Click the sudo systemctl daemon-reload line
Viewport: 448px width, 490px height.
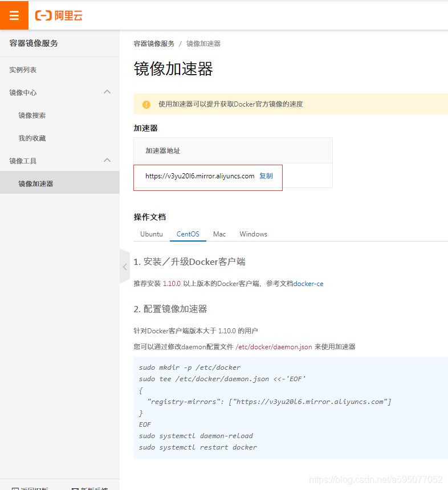[x=196, y=436]
